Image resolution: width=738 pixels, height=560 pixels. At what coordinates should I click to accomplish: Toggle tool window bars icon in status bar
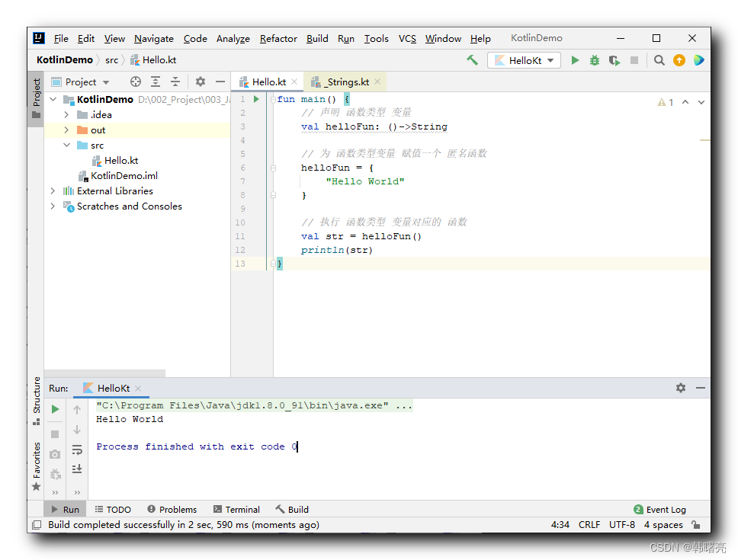point(36,525)
